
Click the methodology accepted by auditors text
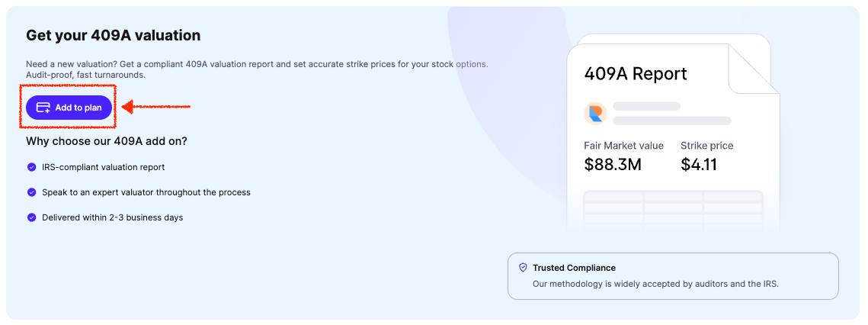coord(655,284)
